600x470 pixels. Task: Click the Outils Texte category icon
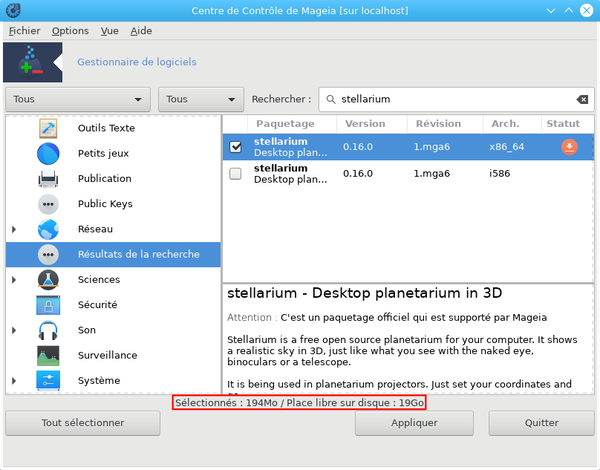point(48,128)
